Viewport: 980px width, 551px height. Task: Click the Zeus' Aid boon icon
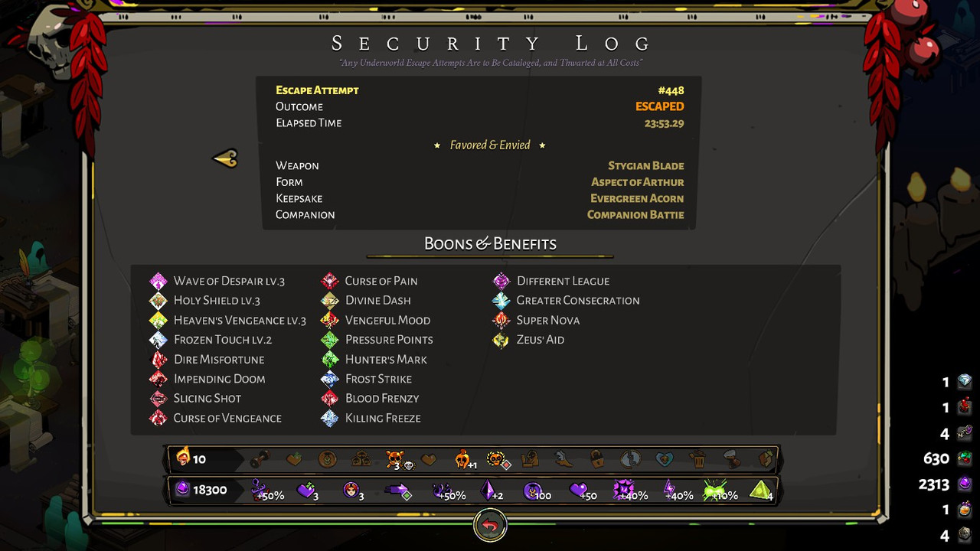[x=501, y=340]
